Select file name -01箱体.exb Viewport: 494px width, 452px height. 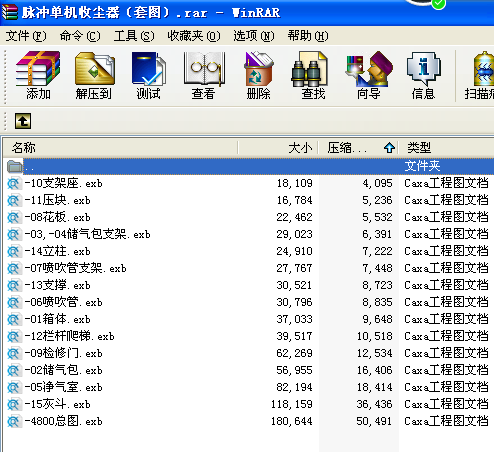[57, 319]
